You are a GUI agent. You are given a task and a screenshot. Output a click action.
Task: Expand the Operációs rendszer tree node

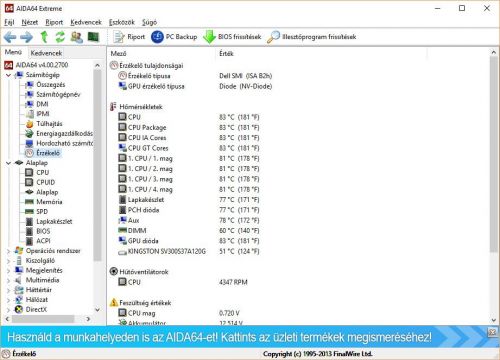pos(8,251)
